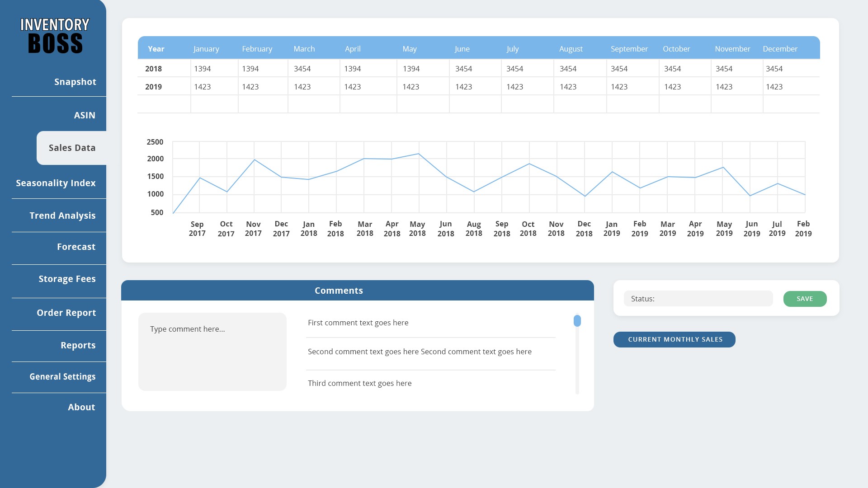Screen dimensions: 868x488
Task: Open the About page
Action: (81, 407)
